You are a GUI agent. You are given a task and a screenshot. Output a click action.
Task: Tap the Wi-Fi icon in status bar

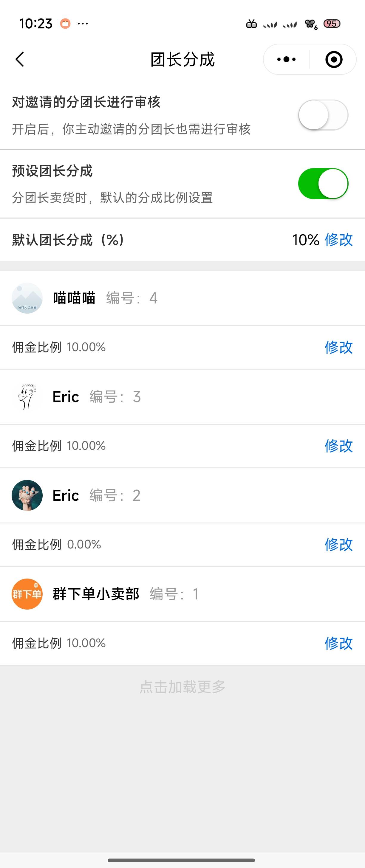(311, 24)
